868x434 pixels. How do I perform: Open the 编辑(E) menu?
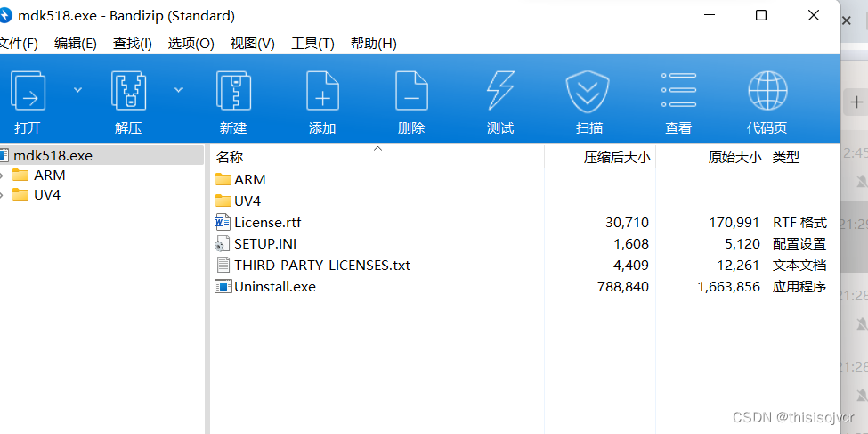76,44
